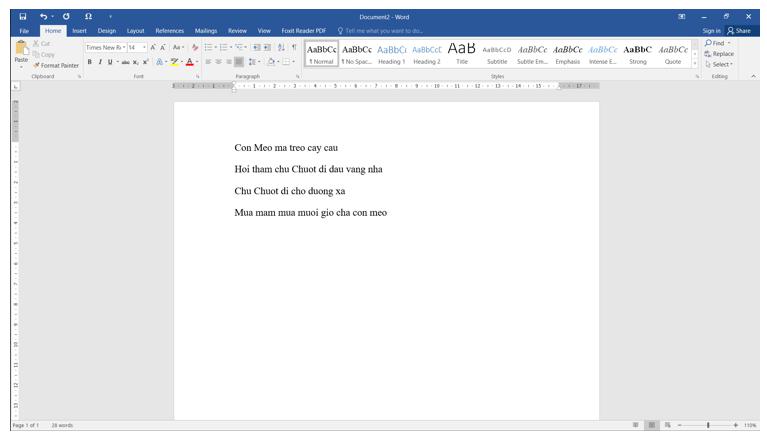This screenshot has width=767, height=433.
Task: Click the Share button
Action: tap(740, 31)
